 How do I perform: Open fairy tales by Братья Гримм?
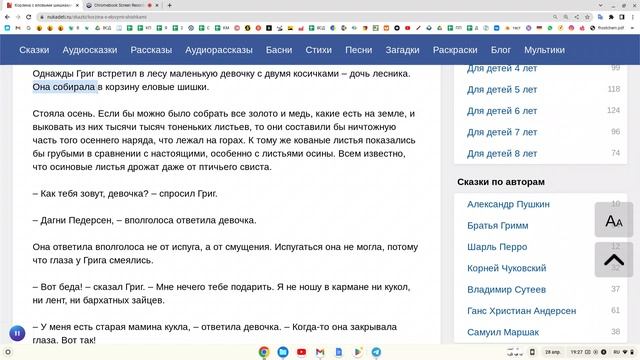click(x=498, y=225)
